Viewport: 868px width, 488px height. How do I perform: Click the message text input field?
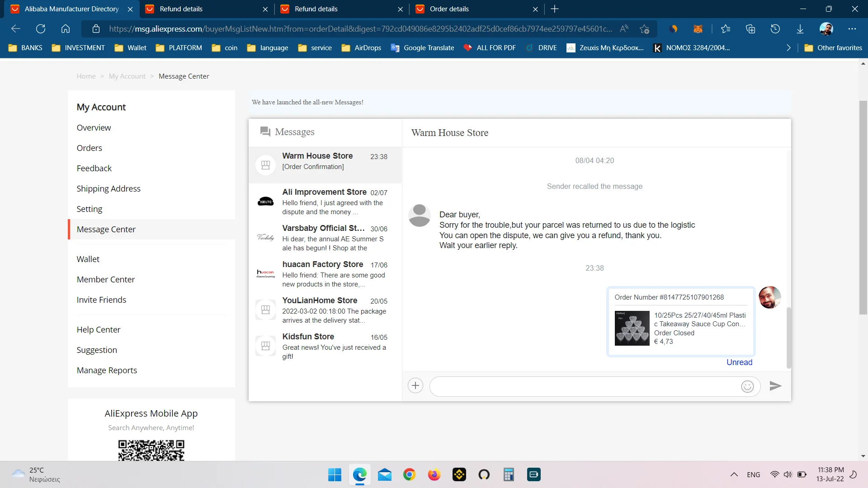click(x=583, y=386)
